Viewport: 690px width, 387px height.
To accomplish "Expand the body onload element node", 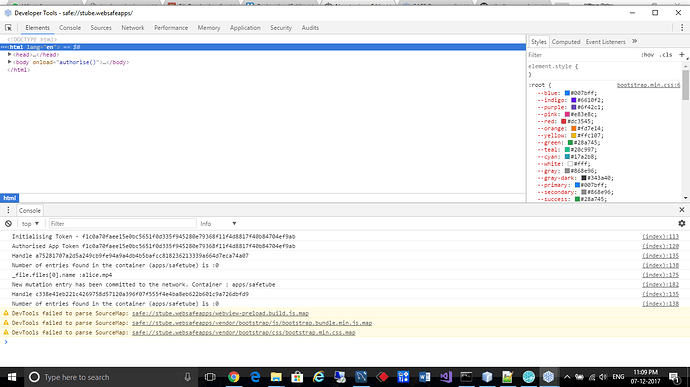I will [x=9, y=62].
